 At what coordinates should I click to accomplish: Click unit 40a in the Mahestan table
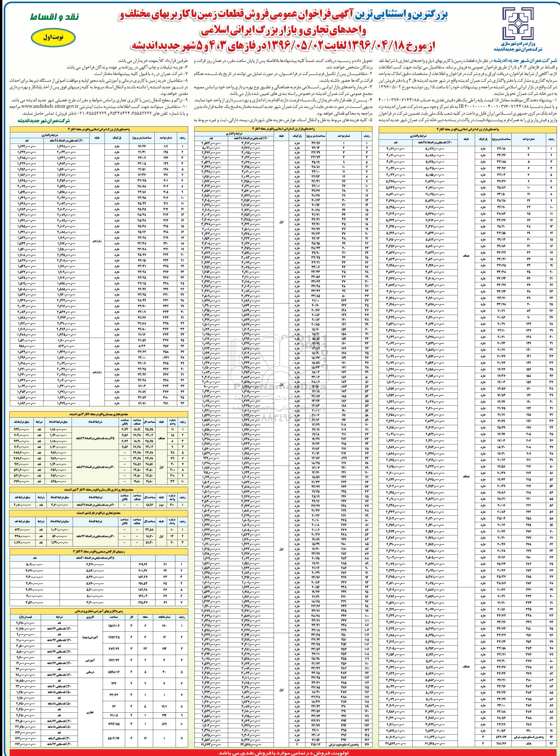coord(172,470)
